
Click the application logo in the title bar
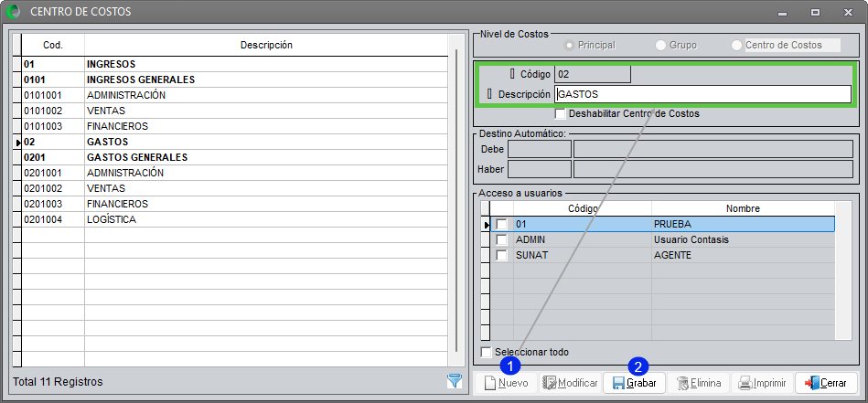[12, 11]
